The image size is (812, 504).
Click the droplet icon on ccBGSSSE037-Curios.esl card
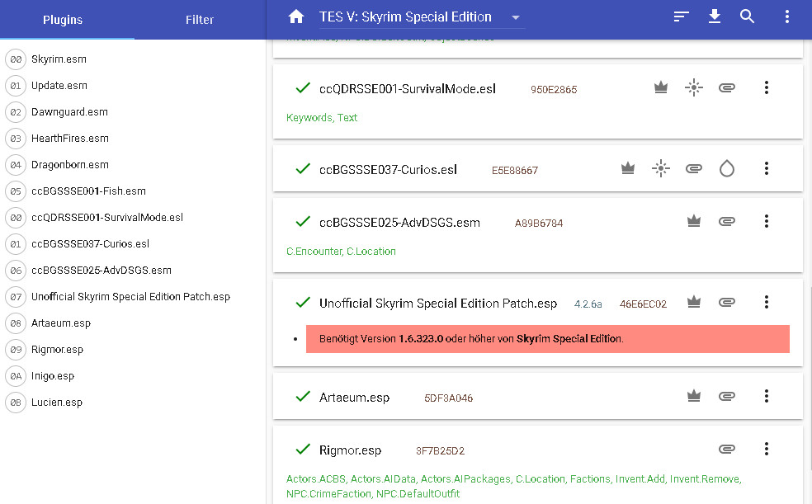click(726, 169)
